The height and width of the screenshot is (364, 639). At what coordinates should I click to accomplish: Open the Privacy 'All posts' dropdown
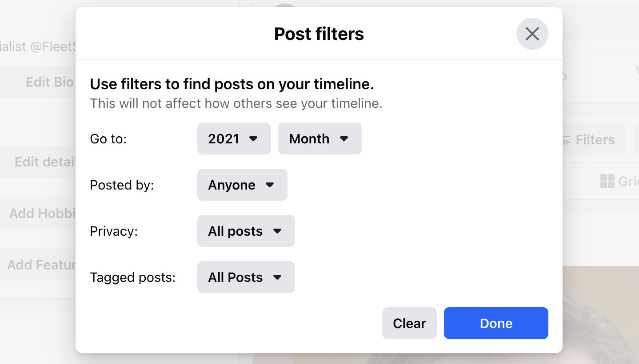[x=246, y=231]
